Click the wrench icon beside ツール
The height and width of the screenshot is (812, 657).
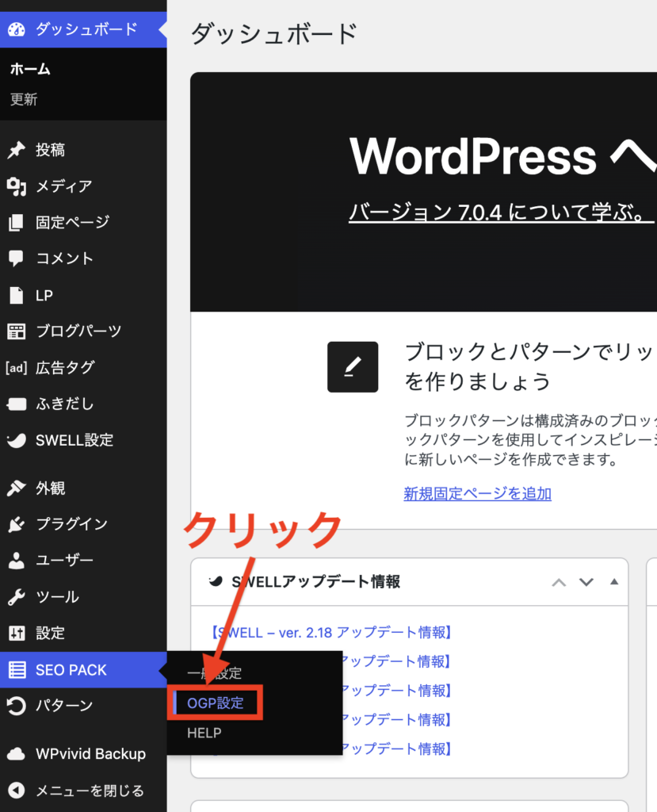click(x=16, y=596)
